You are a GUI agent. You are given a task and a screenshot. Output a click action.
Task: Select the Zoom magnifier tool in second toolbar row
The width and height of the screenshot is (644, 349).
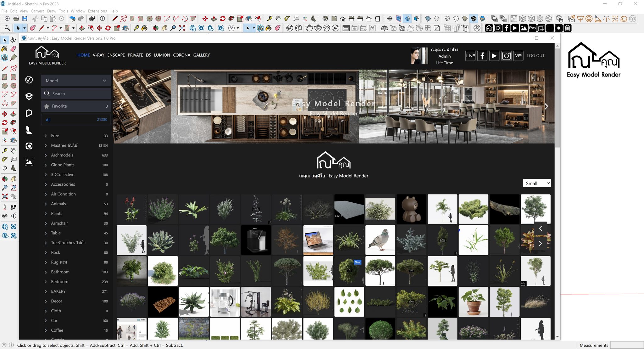tap(7, 28)
